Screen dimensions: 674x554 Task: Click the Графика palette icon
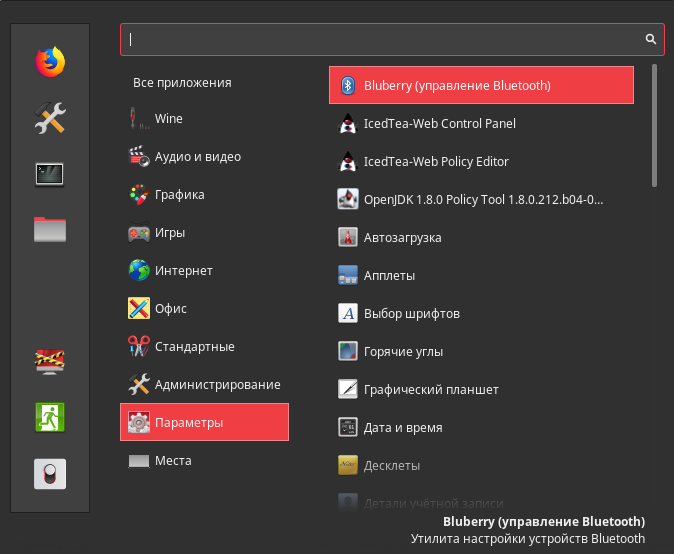pos(139,194)
